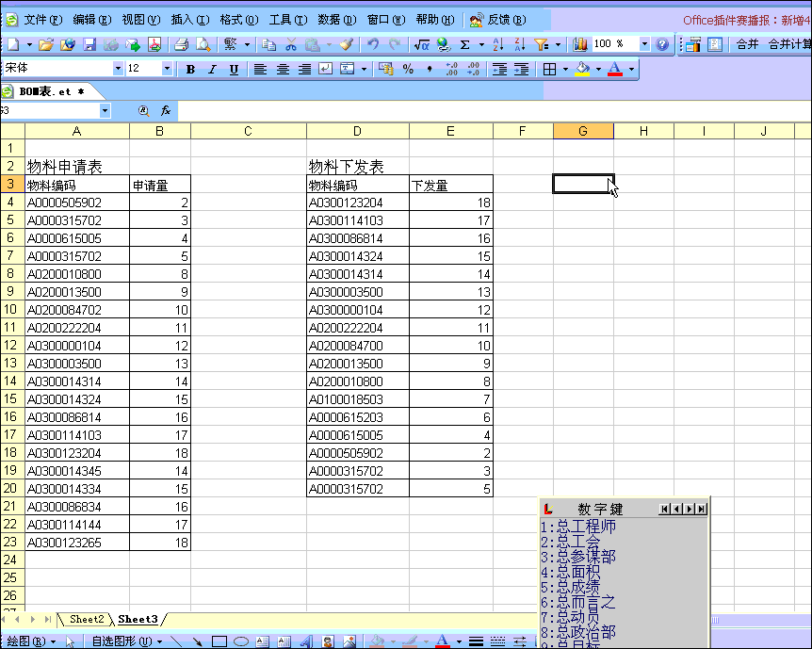Screen dimensions: 812x649
Task: Choose 1:总工程师 in the IME candidate list
Action: pyautogui.click(x=578, y=527)
